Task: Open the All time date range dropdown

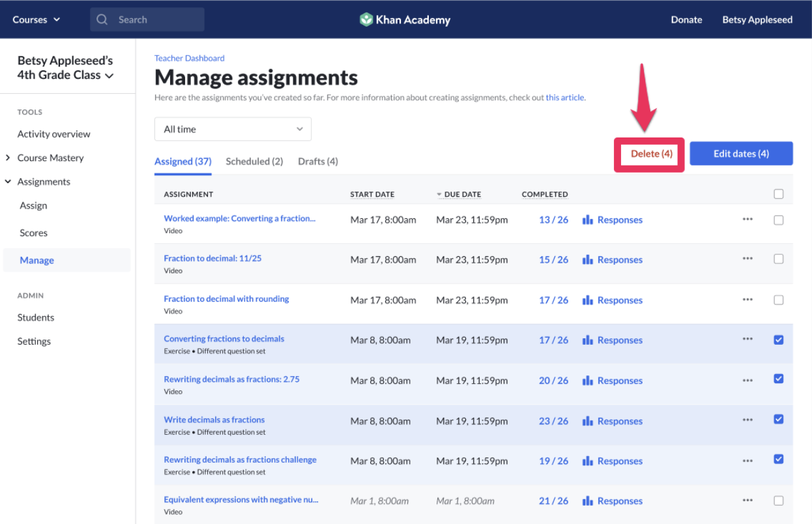Action: pyautogui.click(x=233, y=129)
